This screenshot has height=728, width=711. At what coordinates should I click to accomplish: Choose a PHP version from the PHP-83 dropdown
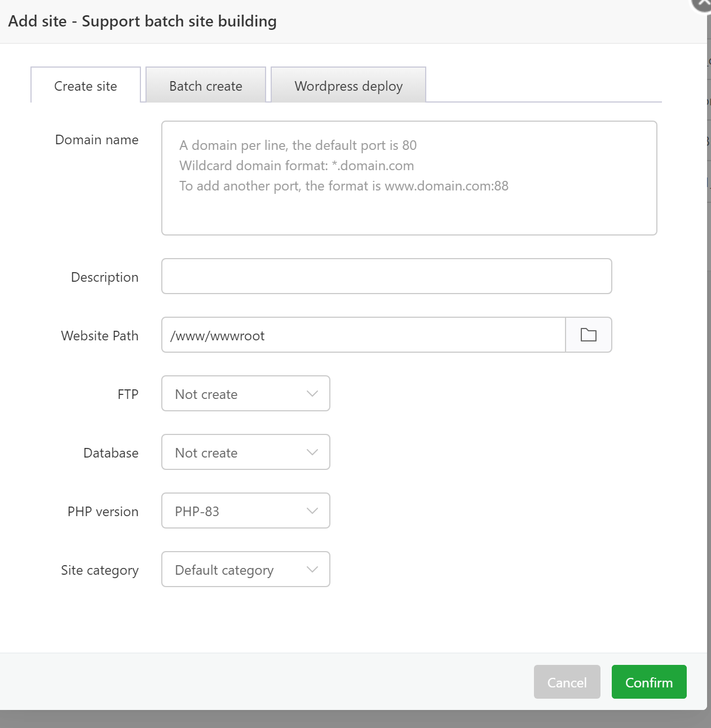245,511
